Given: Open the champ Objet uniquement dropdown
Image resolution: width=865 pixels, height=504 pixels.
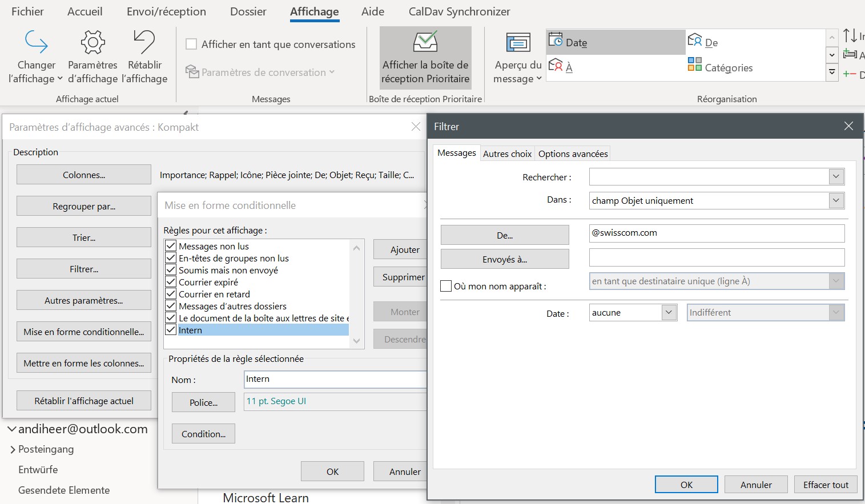Looking at the screenshot, I should click(836, 200).
